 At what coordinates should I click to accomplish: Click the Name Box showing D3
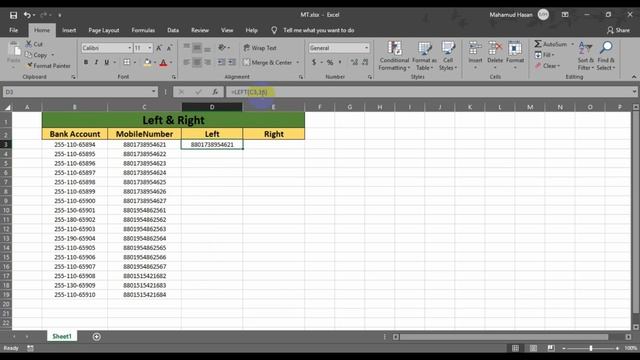tap(77, 92)
